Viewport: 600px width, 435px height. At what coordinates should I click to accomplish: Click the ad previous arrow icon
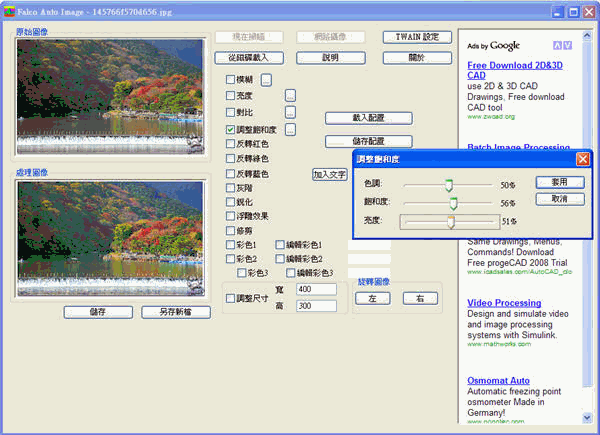click(x=556, y=45)
